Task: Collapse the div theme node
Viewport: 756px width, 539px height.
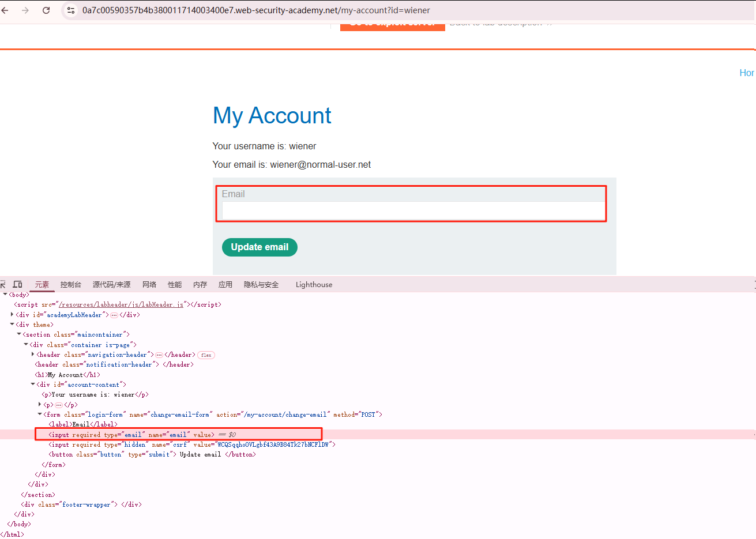Action: click(x=12, y=325)
